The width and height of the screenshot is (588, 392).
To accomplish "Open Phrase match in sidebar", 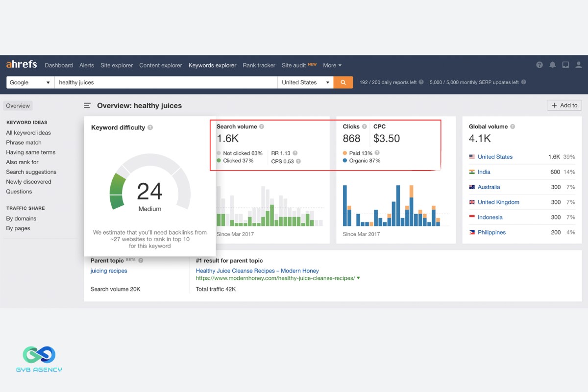I will [24, 143].
